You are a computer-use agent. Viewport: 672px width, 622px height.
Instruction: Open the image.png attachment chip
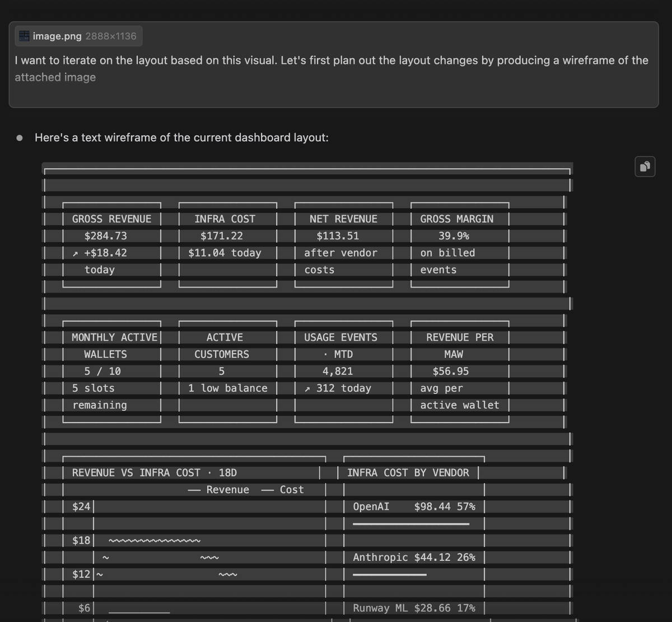pos(78,36)
